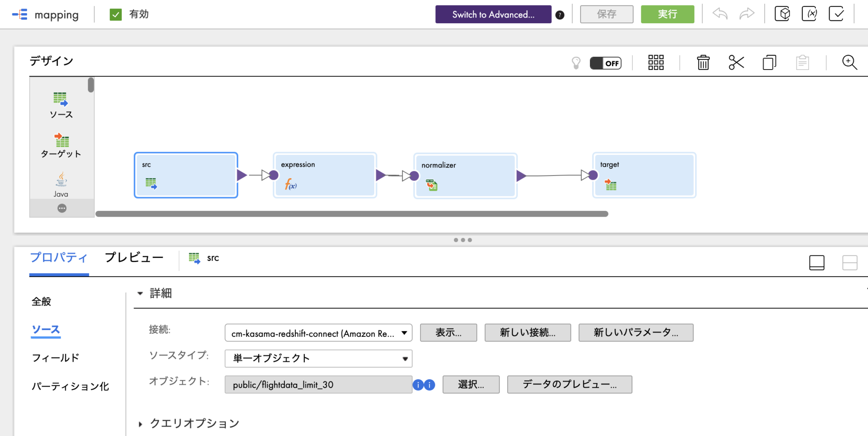868x436 pixels.
Task: Open the zoom magnifier in the design toolbar
Action: (849, 62)
